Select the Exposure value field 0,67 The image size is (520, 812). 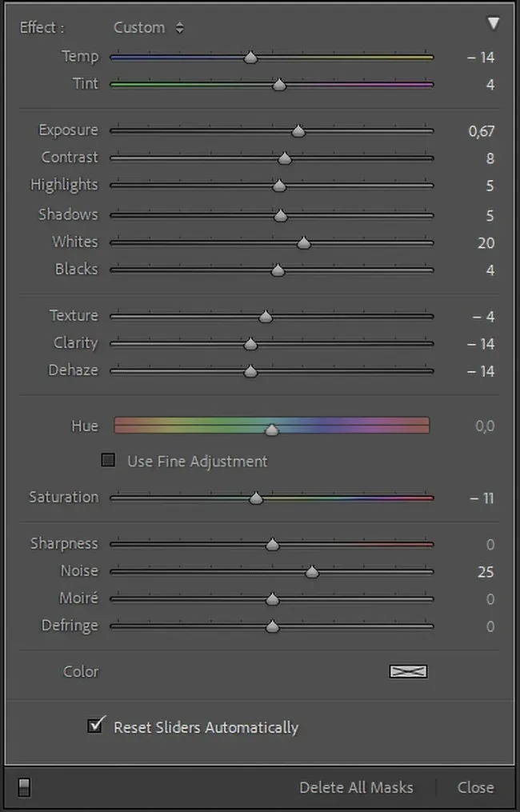click(x=482, y=132)
